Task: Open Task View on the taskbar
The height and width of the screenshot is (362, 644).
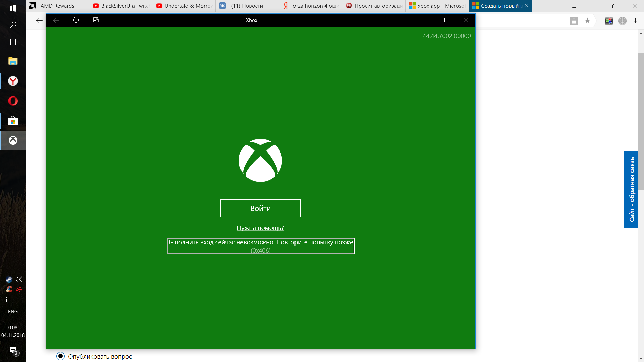Action: 13,42
